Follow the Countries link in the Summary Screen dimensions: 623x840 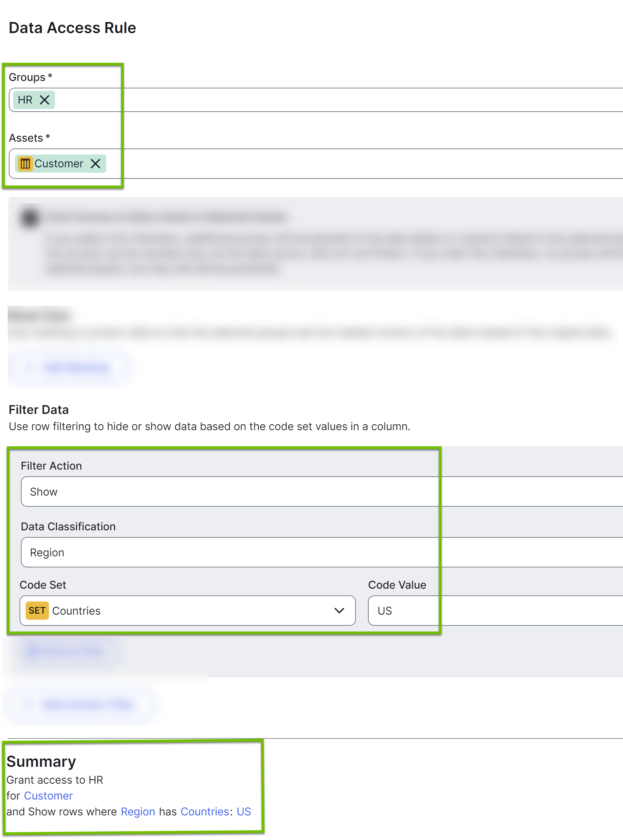pos(205,811)
